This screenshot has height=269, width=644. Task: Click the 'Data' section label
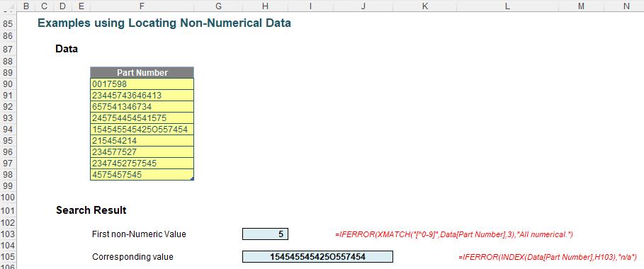[x=67, y=49]
